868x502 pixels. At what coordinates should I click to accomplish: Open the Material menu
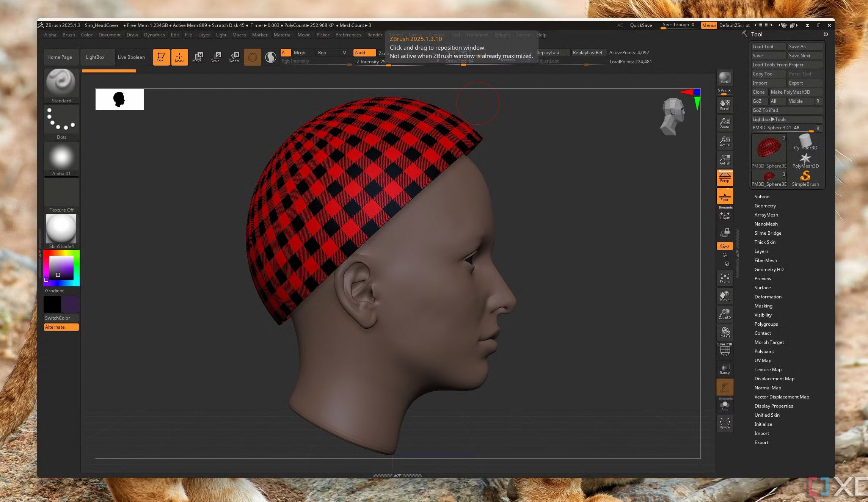click(x=283, y=35)
